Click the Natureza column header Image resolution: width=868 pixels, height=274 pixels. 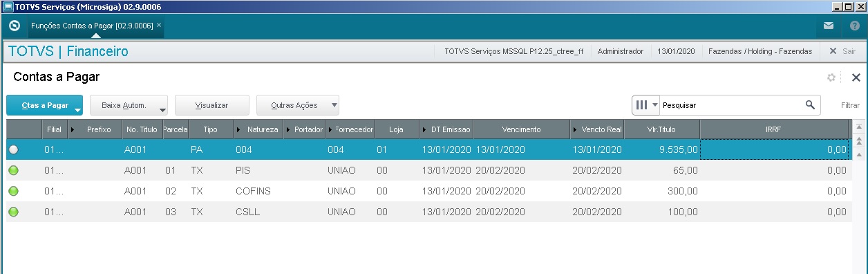tap(258, 129)
